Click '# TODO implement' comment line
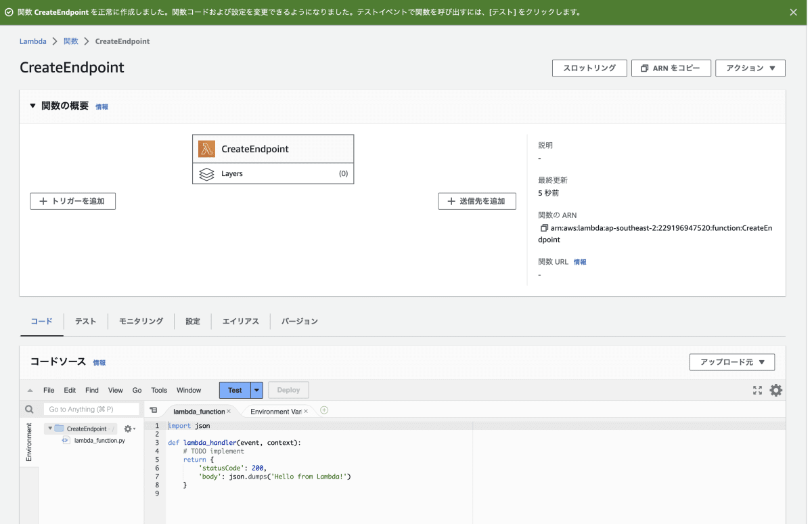812x524 pixels. tap(213, 451)
